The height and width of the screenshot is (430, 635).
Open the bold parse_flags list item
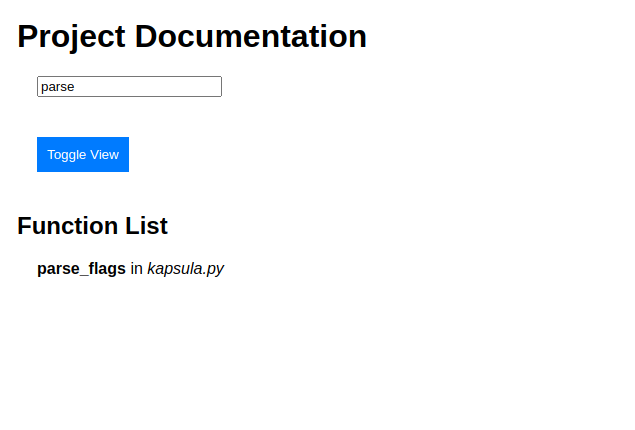[x=82, y=269]
